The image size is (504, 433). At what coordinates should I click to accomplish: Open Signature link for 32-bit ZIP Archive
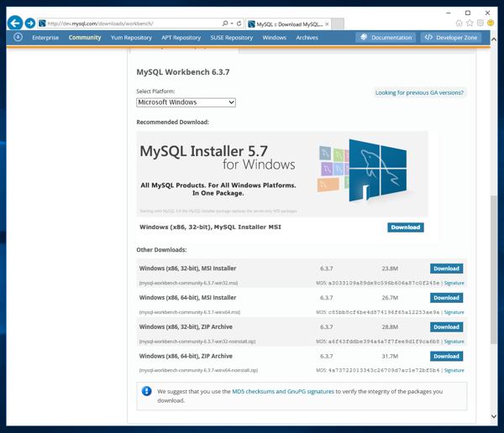click(454, 342)
